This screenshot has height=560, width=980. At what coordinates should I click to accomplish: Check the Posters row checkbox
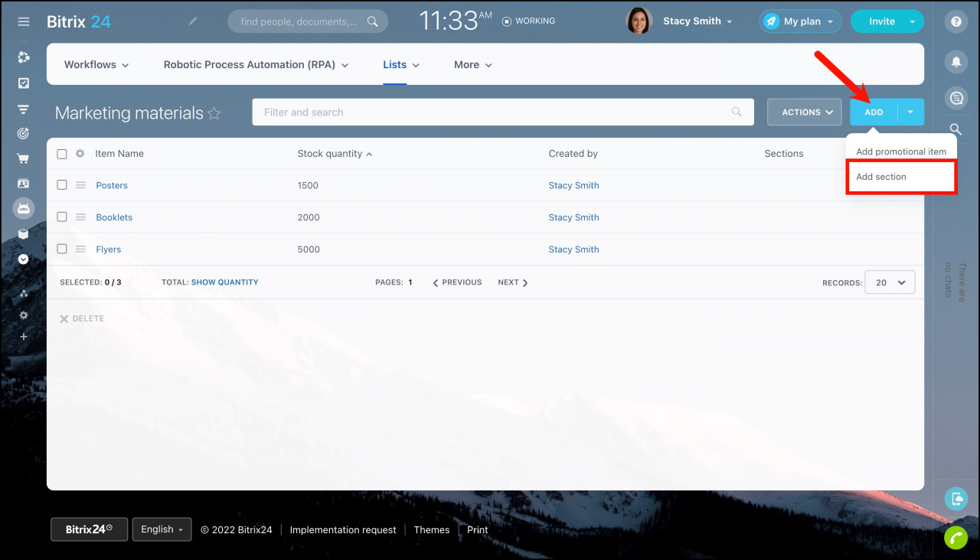[62, 185]
